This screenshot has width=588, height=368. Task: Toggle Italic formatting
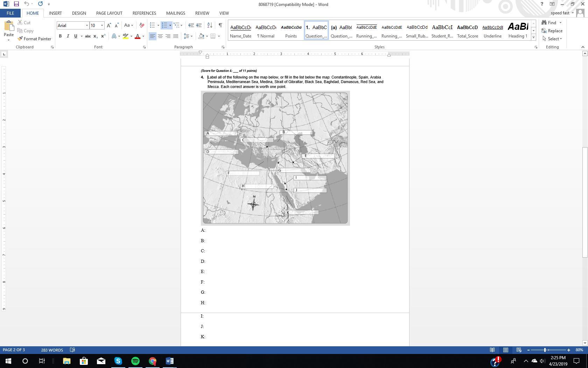(x=68, y=36)
